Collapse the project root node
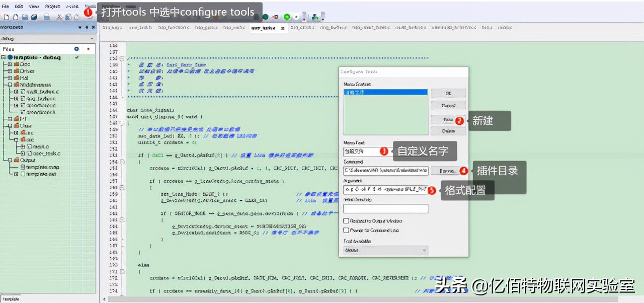The image size is (644, 303). tap(4, 58)
